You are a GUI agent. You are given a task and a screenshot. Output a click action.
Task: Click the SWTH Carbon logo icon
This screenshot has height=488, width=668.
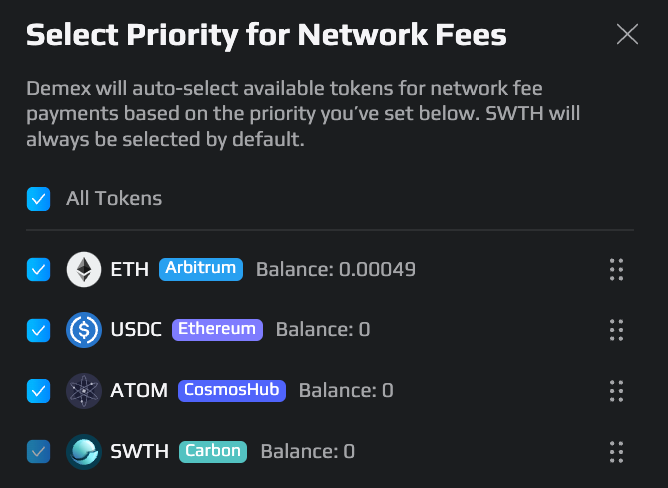[84, 452]
